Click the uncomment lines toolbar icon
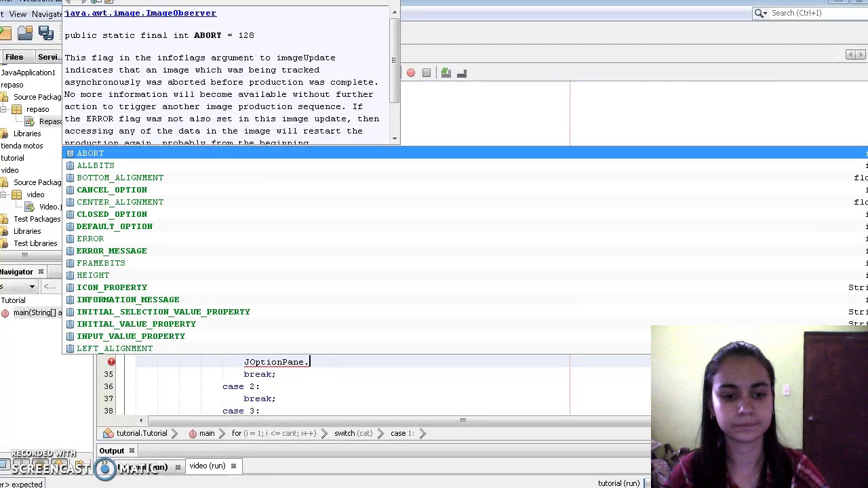Image resolution: width=868 pixels, height=488 pixels. click(462, 73)
